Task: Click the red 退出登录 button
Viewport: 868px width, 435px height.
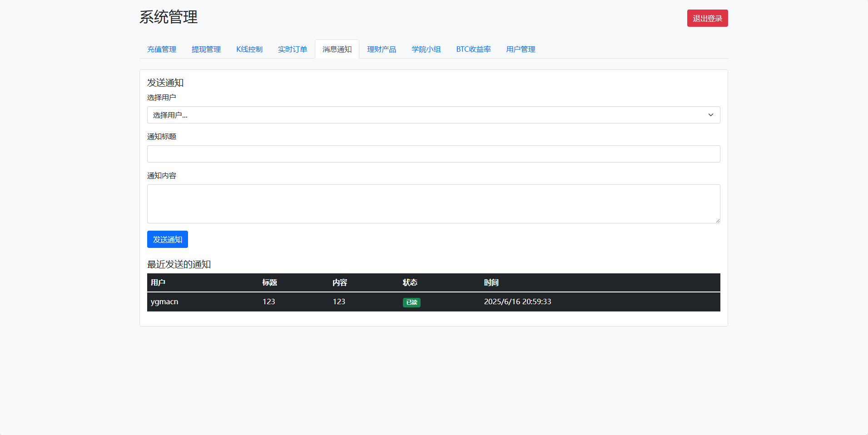Action: click(707, 18)
